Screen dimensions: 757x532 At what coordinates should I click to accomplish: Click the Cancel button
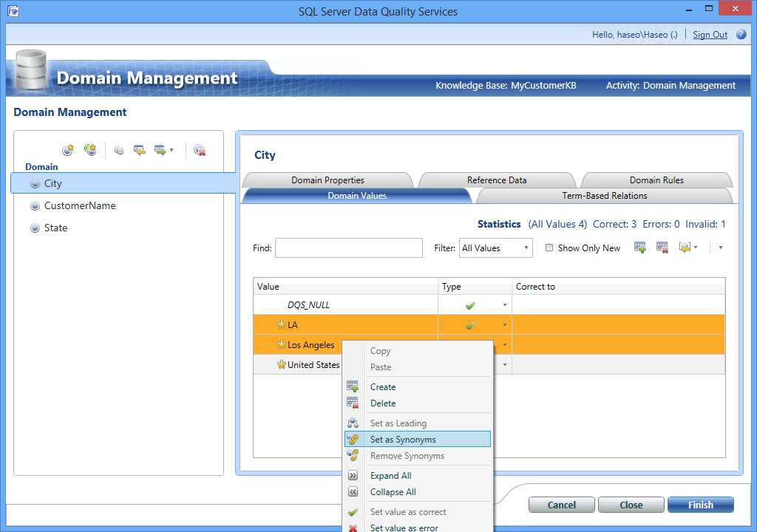562,505
